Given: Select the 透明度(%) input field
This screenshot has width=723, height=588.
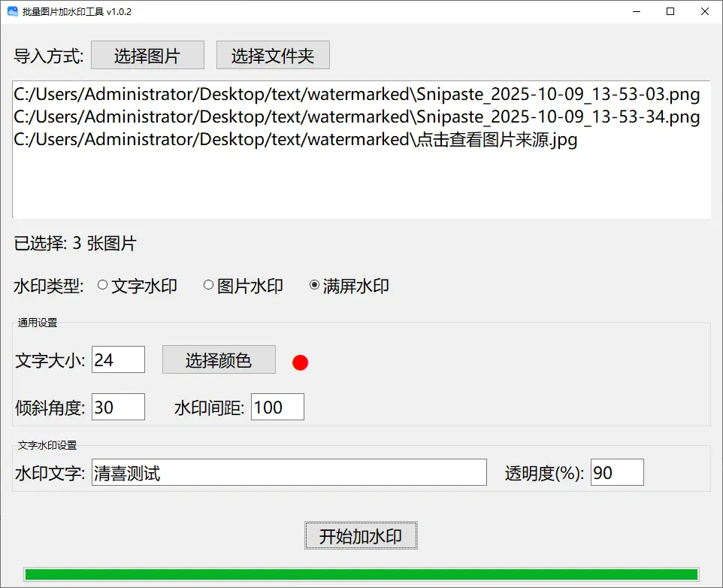Looking at the screenshot, I should 617,472.
